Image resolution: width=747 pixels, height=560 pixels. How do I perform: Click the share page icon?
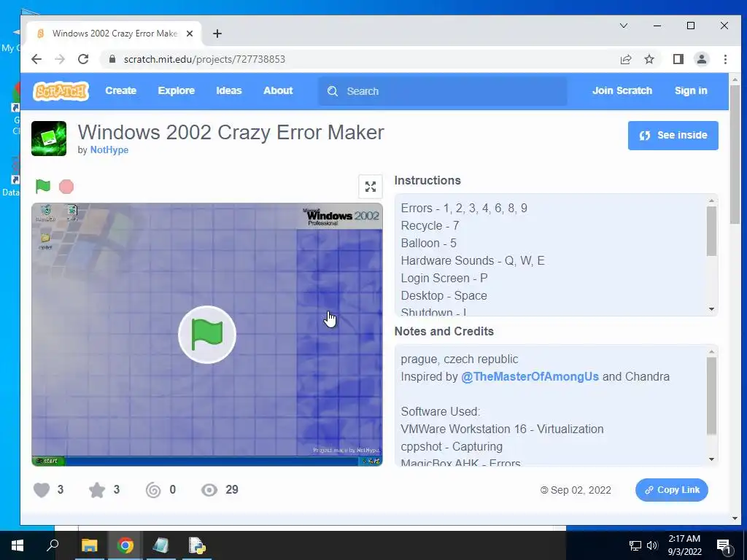(x=625, y=59)
